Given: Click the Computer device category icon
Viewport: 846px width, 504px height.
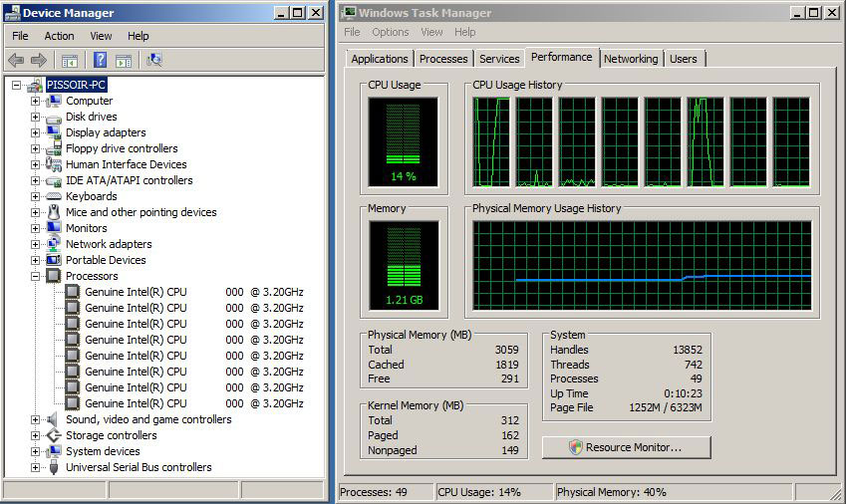Looking at the screenshot, I should pyautogui.click(x=54, y=101).
